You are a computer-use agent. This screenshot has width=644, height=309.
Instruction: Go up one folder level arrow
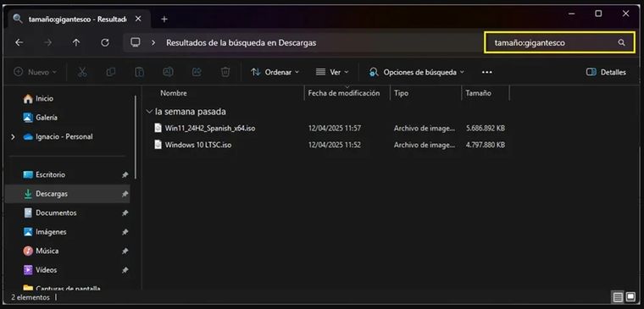(x=76, y=42)
